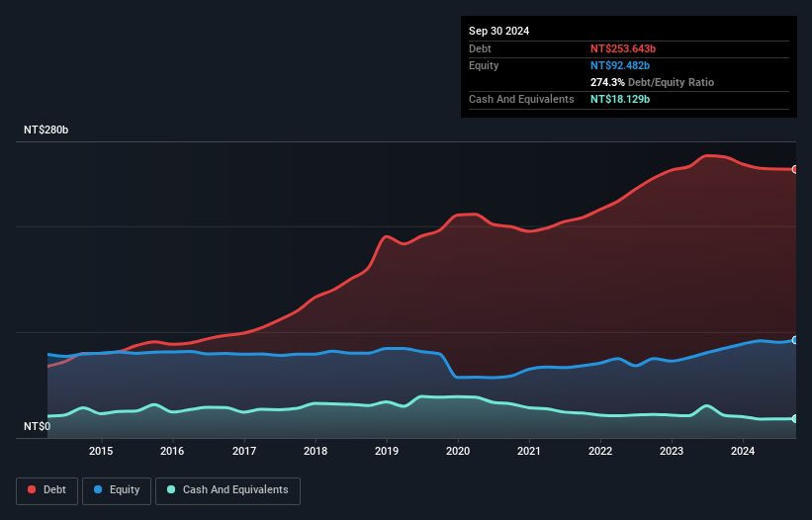Click the 274.3% Debt/Equity Ratio text

652,82
